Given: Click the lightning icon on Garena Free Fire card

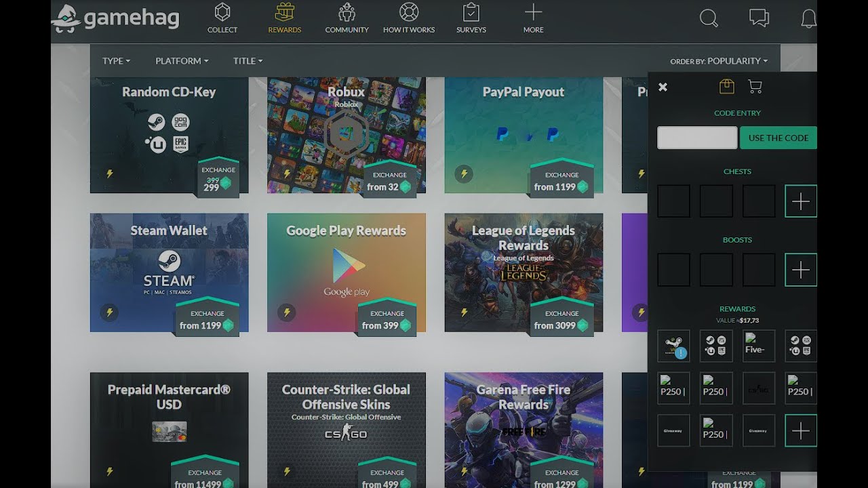Looking at the screenshot, I should [x=464, y=471].
